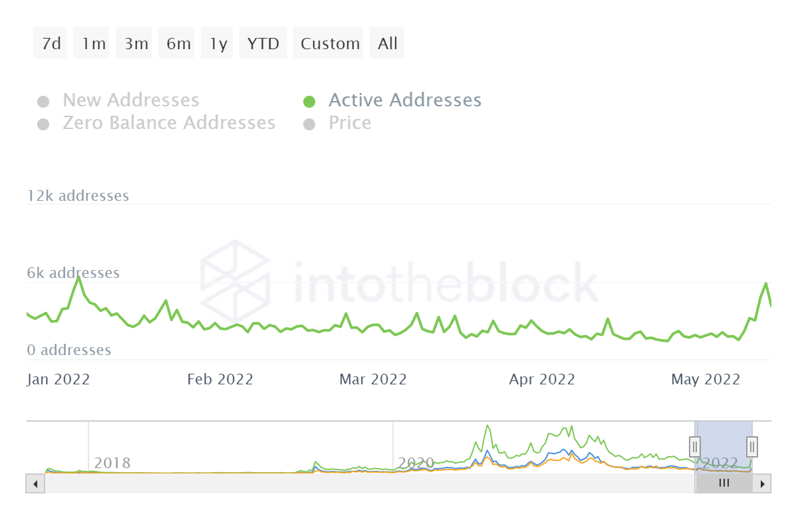Screen dimensions: 798x532
Task: Click the green Active Addresses legend dot
Action: pos(309,102)
